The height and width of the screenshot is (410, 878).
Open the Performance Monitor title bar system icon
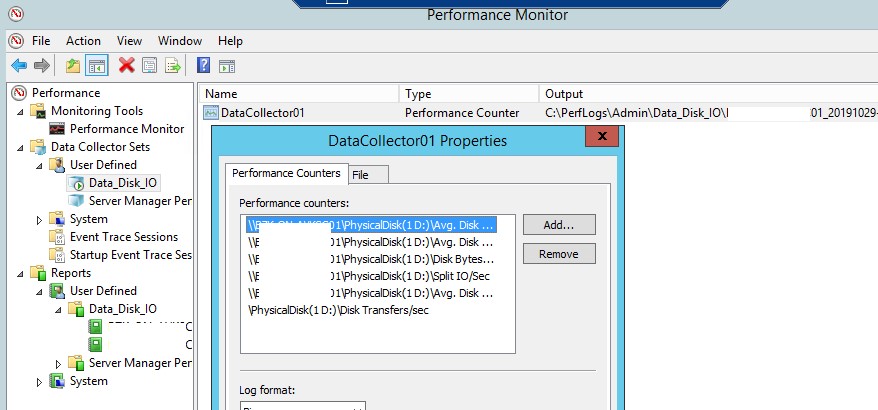[16, 14]
